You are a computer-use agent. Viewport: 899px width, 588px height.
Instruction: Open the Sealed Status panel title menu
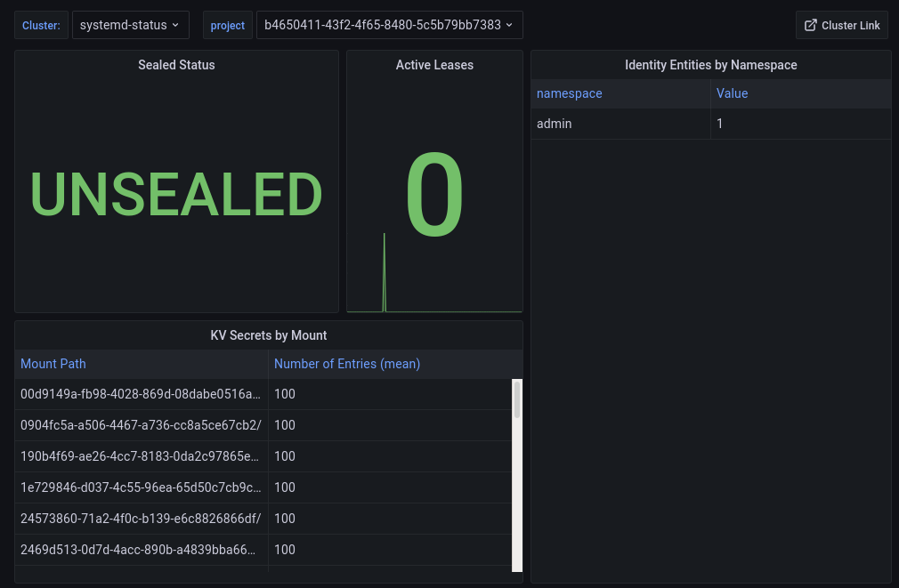coord(176,65)
